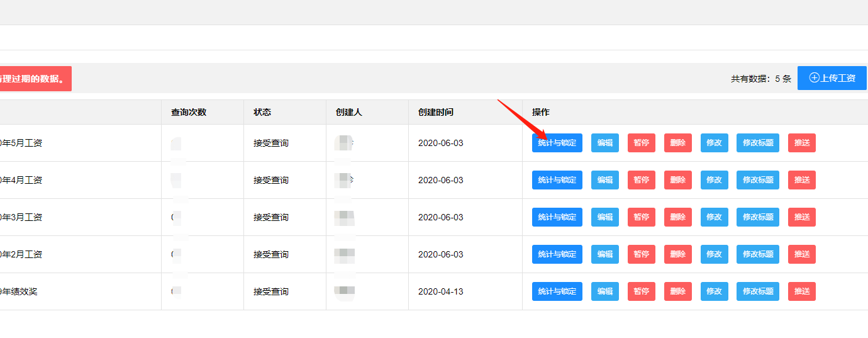
Task: Click 编辑 on the 3月工资 row
Action: tap(604, 217)
